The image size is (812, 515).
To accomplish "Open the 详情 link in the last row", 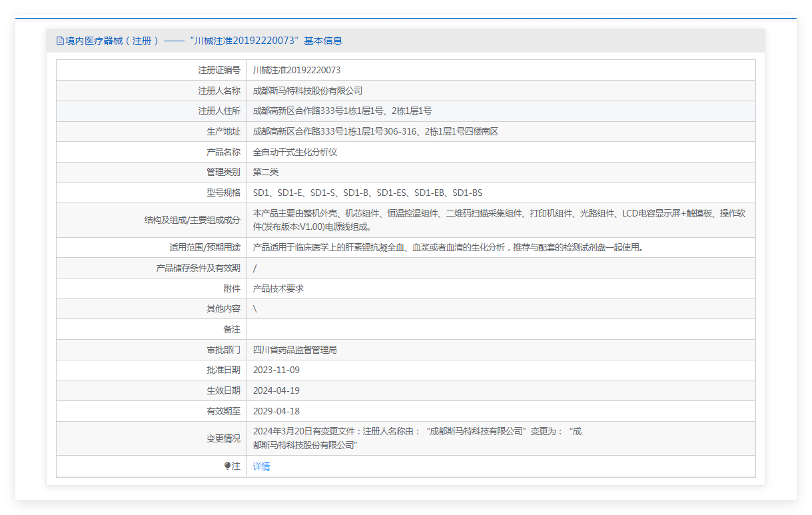I will click(262, 466).
